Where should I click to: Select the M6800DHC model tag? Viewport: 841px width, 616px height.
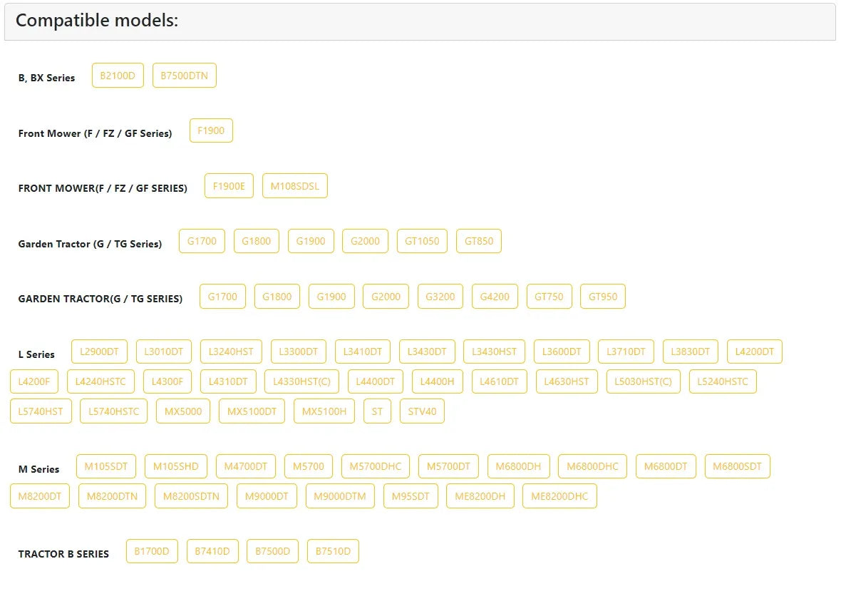click(x=592, y=466)
